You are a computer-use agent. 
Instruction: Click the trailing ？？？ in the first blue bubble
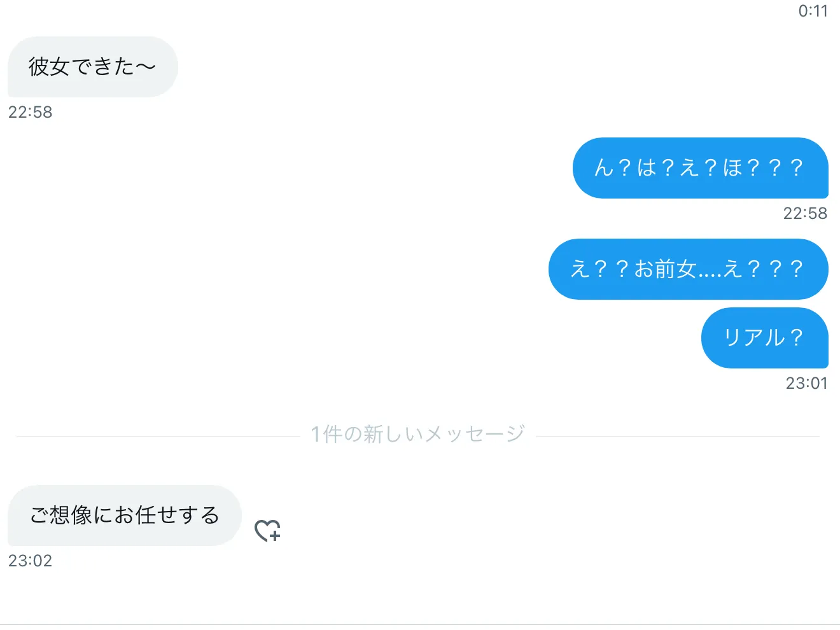click(774, 168)
